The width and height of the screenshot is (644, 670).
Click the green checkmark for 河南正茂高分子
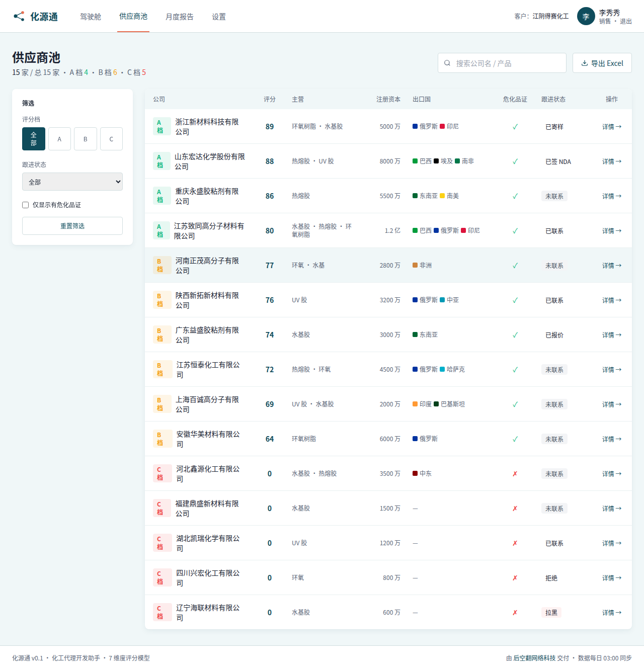515,266
